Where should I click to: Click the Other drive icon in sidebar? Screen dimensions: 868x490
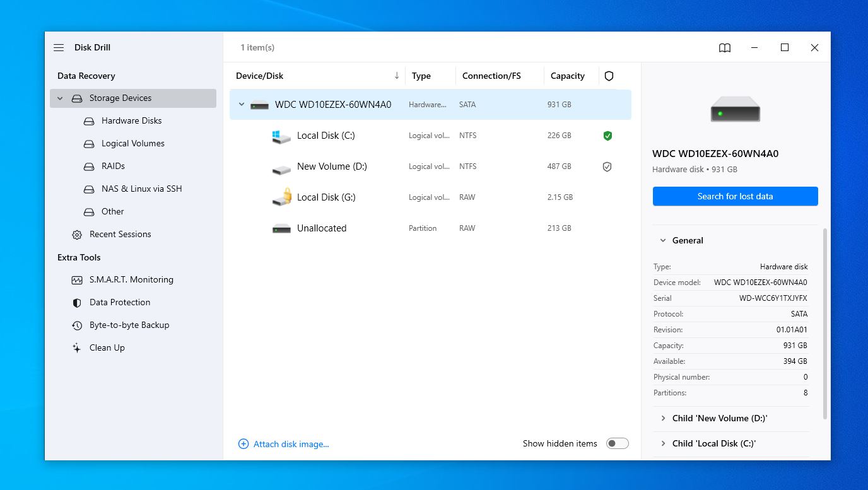coord(89,212)
